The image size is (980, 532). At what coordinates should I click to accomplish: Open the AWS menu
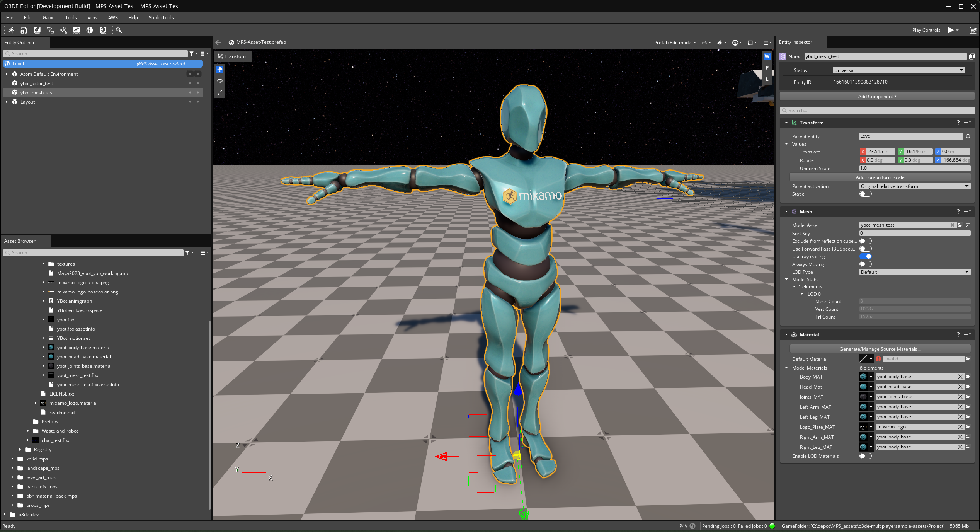pos(113,18)
